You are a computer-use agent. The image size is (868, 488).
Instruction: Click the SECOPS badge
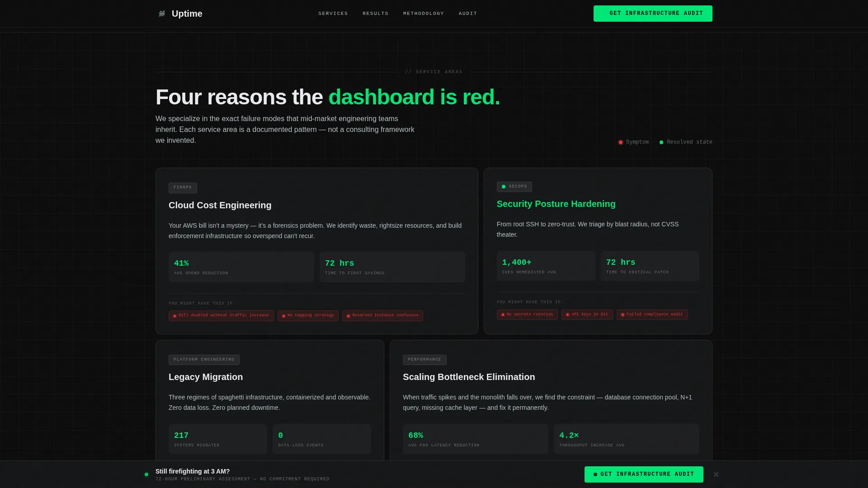(x=514, y=187)
